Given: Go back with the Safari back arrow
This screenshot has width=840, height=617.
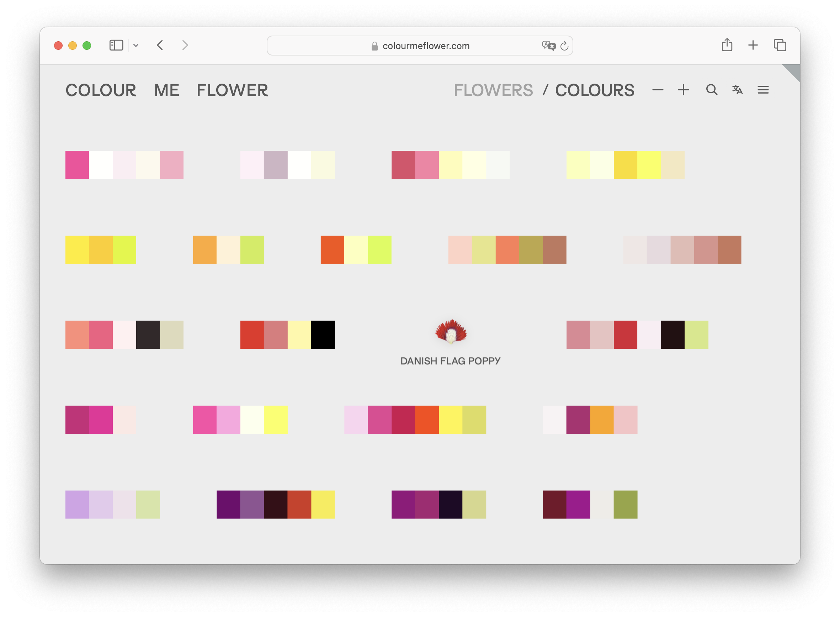Looking at the screenshot, I should pos(160,45).
